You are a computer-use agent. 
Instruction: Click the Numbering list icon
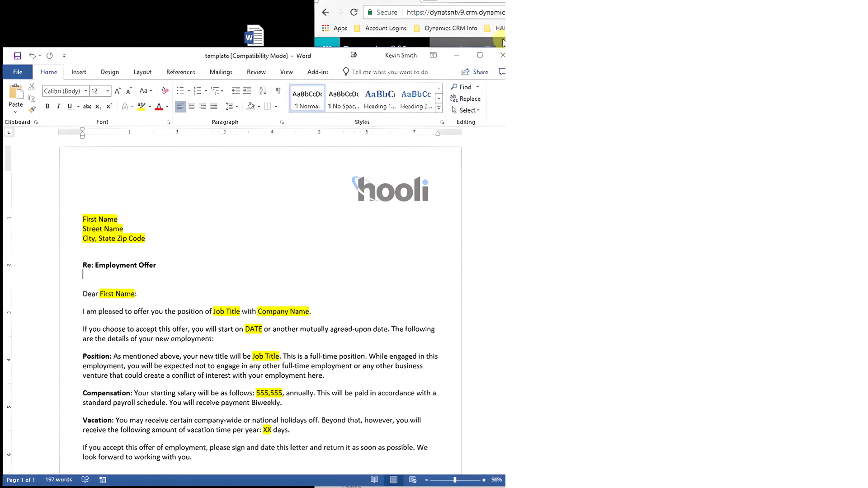(x=198, y=91)
